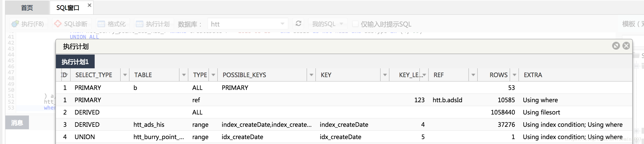Click the 'htt_burry_point_...' table cell
Viewport: 644px width, 144px height.
point(158,137)
